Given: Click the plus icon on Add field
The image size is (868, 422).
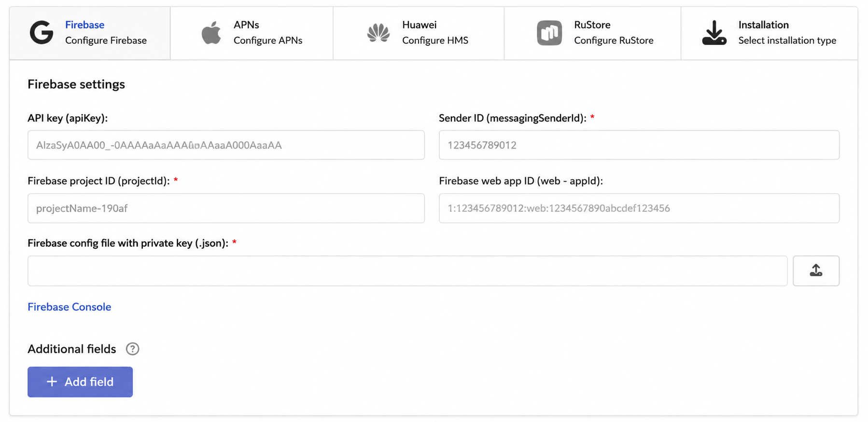Looking at the screenshot, I should click(52, 381).
